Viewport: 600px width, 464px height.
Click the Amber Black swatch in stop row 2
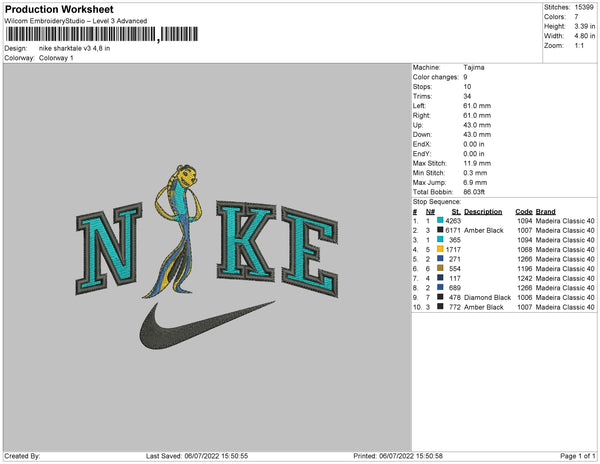coord(440,230)
